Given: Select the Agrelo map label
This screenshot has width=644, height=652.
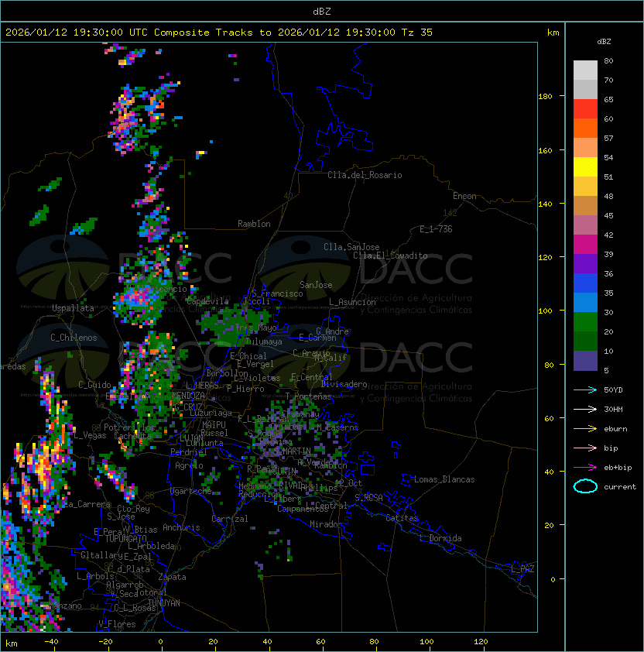Looking at the screenshot, I should (189, 465).
